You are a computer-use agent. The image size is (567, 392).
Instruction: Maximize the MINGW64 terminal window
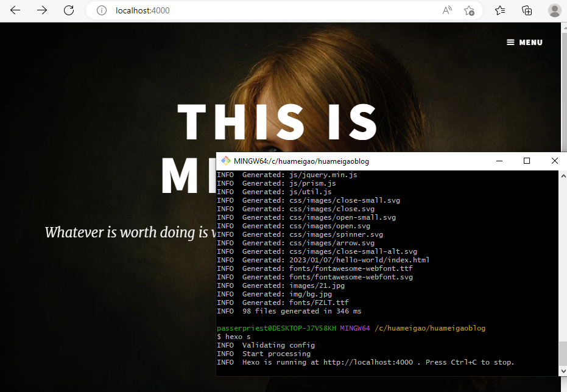pos(527,161)
